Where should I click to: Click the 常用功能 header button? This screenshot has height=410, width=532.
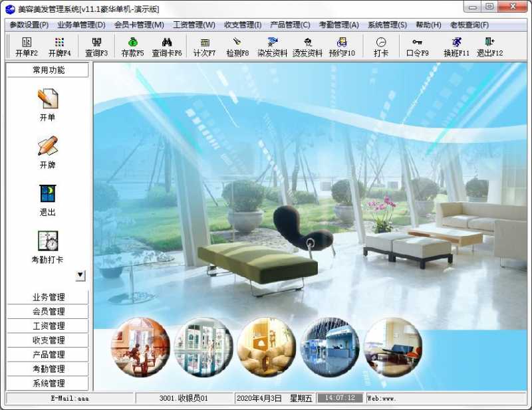coord(49,70)
